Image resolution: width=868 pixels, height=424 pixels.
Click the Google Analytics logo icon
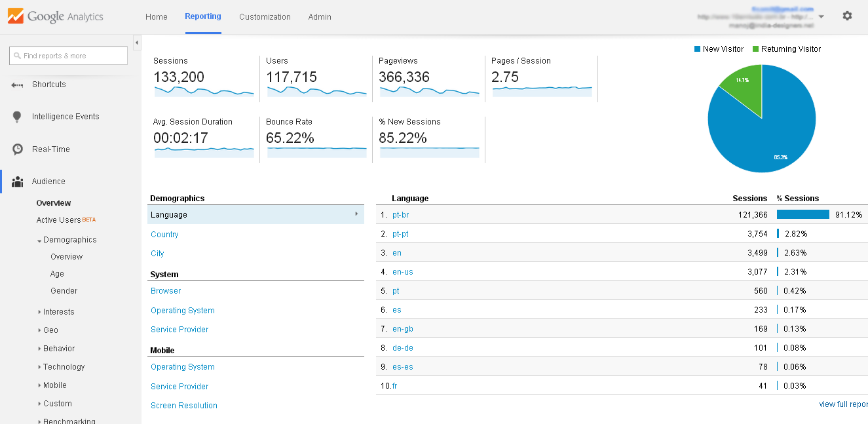(x=15, y=16)
